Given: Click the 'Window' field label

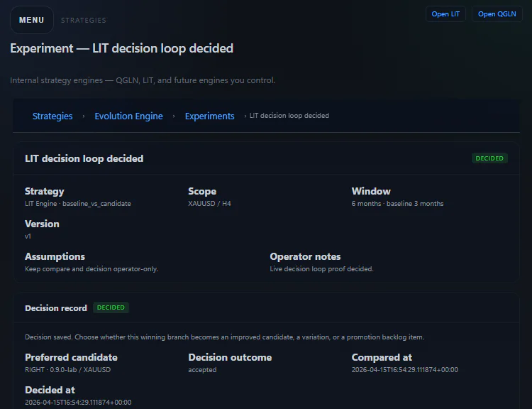Looking at the screenshot, I should click(x=371, y=192).
